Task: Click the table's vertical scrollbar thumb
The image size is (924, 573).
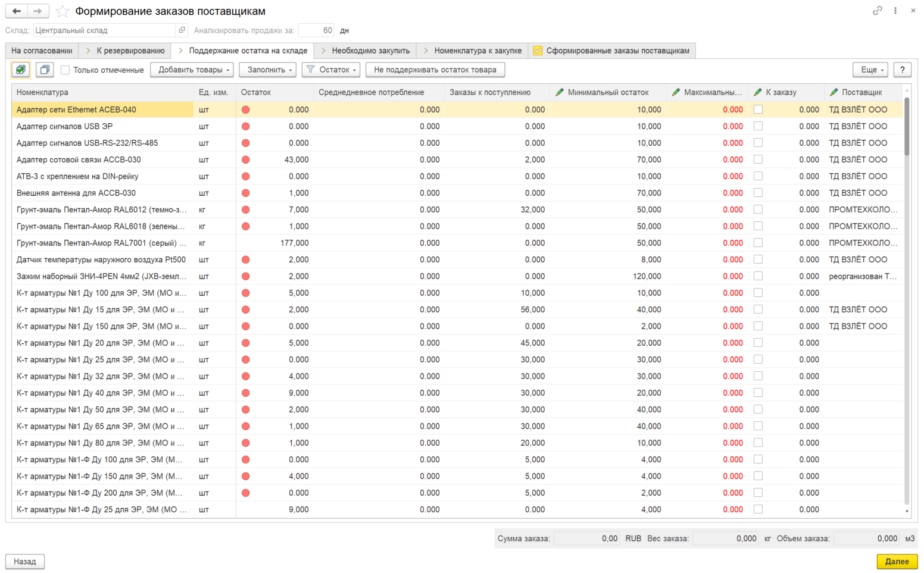Action: [x=907, y=126]
